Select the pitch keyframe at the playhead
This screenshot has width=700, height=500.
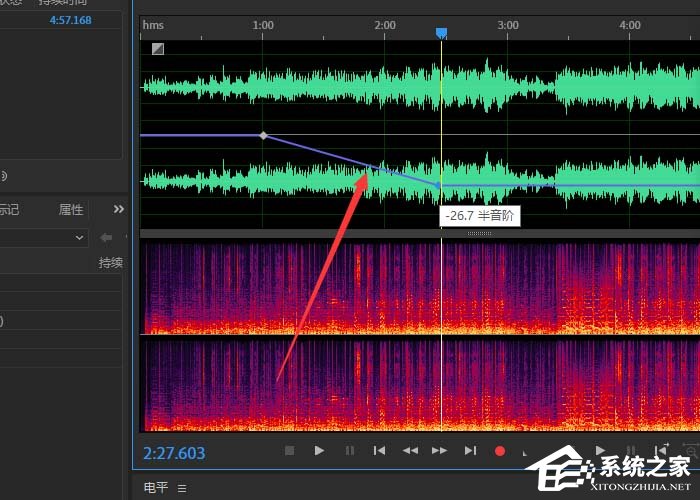(438, 185)
